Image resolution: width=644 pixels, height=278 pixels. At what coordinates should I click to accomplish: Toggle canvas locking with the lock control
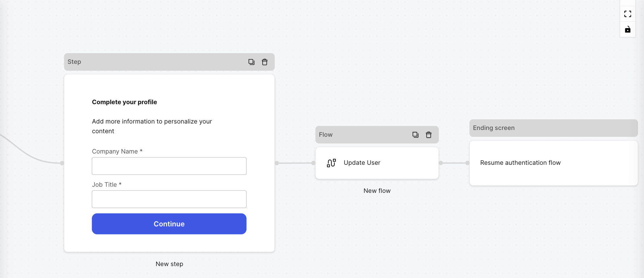627,29
